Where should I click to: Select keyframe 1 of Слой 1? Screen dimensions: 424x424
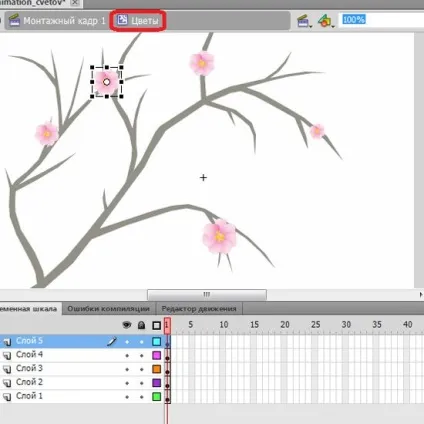tap(167, 397)
